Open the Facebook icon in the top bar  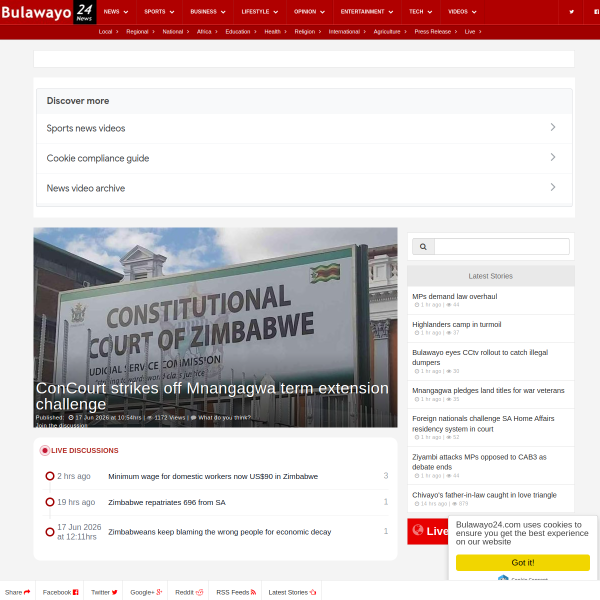coord(596,12)
